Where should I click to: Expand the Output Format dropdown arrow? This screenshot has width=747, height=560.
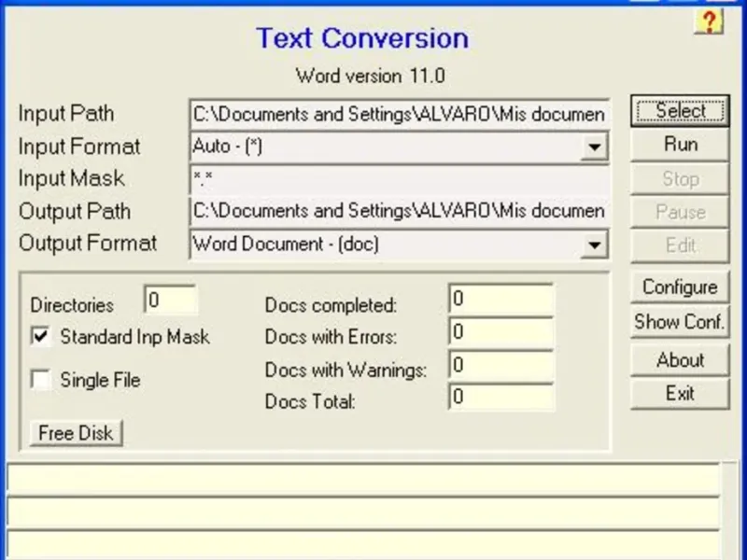point(594,245)
